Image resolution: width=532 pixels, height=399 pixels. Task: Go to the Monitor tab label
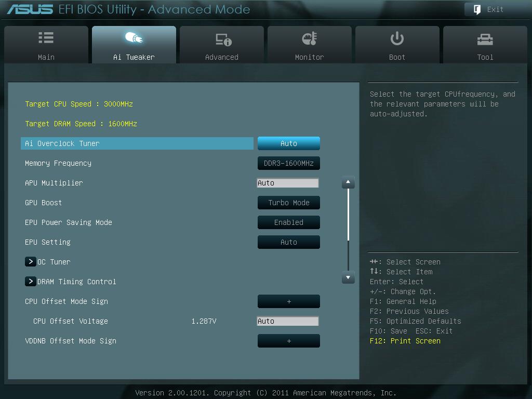point(310,57)
